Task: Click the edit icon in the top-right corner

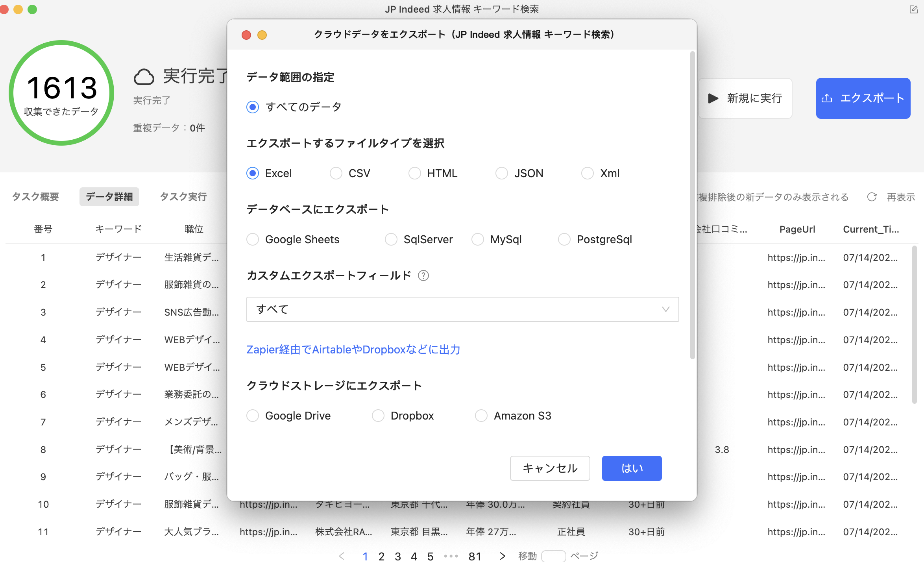Action: [x=914, y=9]
